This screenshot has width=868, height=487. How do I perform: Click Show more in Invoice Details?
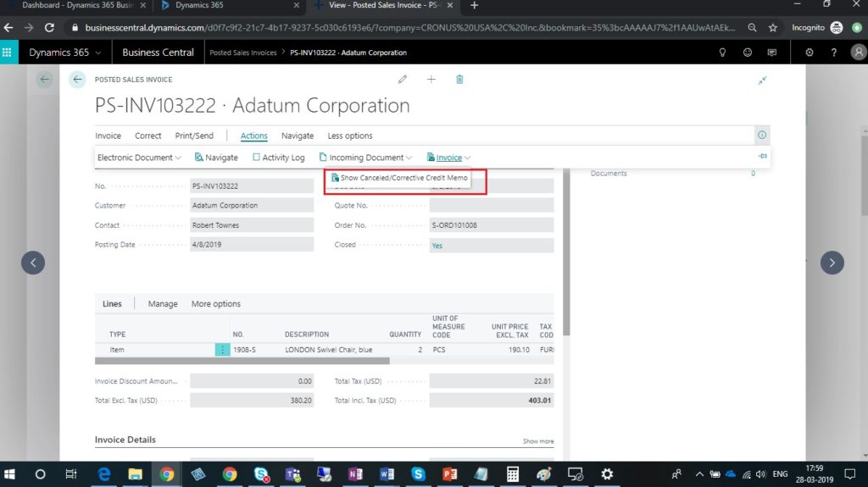pyautogui.click(x=538, y=441)
